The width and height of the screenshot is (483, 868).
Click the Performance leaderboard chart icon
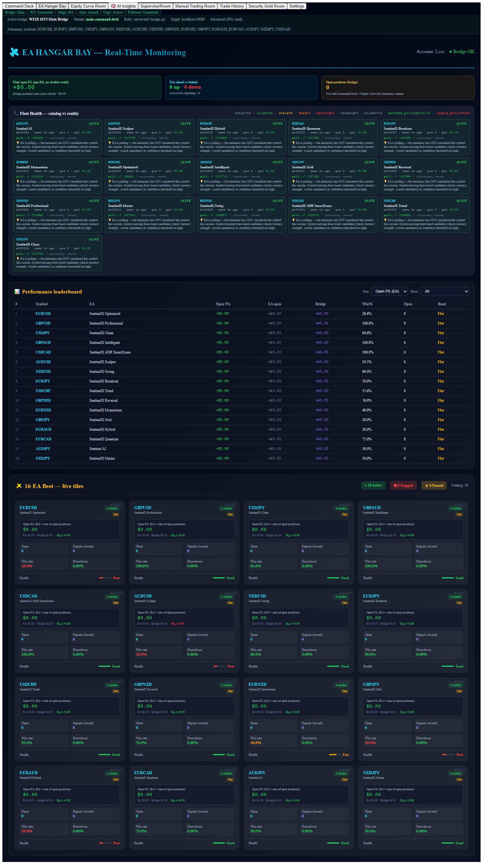click(x=17, y=292)
